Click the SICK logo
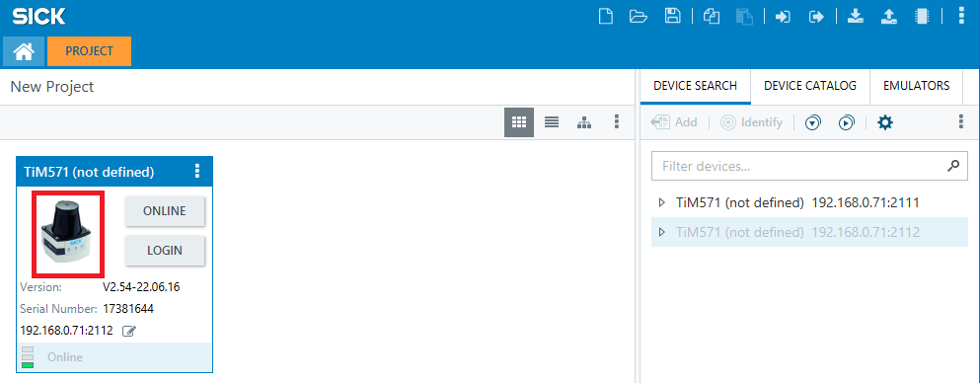Viewport: 980px width, 383px height. pyautogui.click(x=38, y=17)
